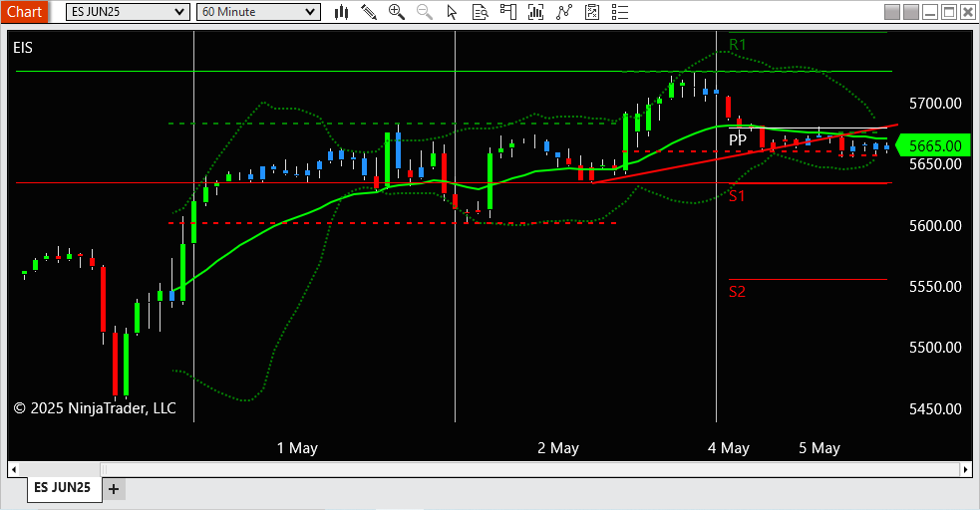Viewport: 980px width, 510px height.
Task: Click the 5700.00 price axis label
Action: pyautogui.click(x=935, y=103)
